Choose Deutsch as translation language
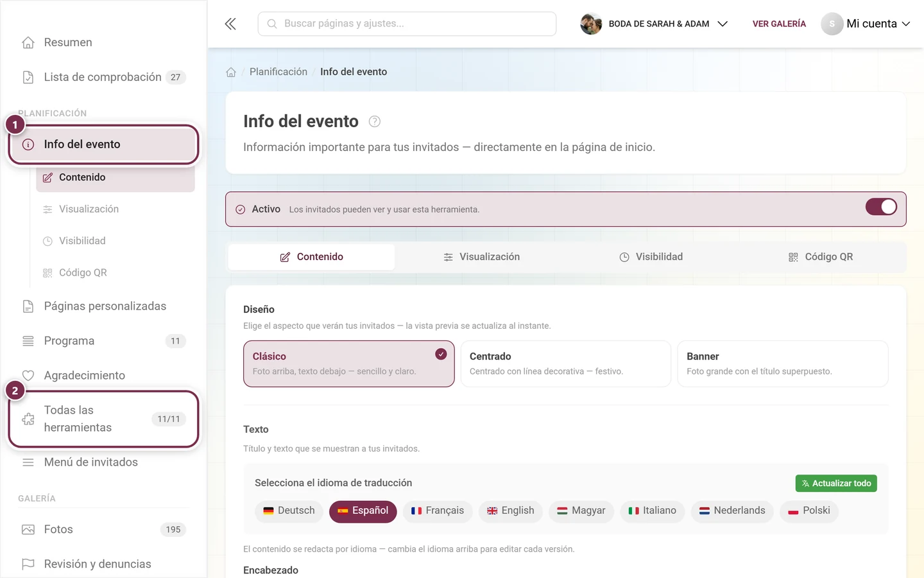This screenshot has width=924, height=578. tap(289, 511)
